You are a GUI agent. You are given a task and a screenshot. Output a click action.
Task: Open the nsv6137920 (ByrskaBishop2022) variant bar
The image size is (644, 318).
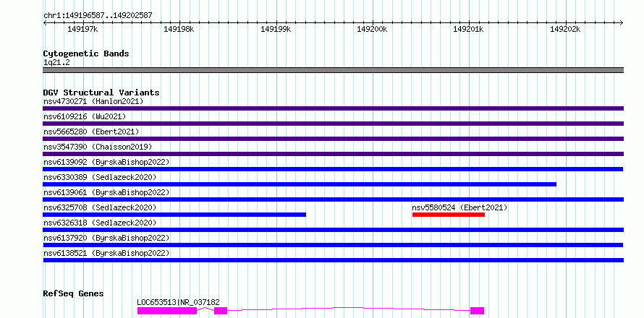[x=333, y=245]
